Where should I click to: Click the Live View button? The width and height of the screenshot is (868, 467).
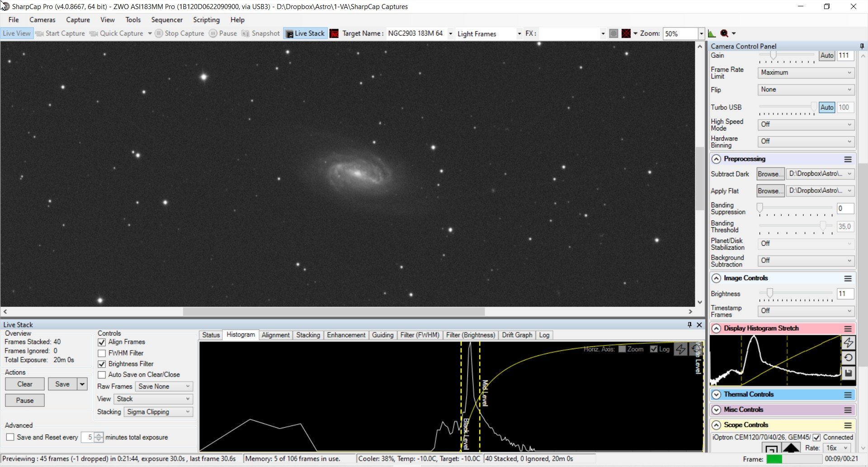coord(17,33)
